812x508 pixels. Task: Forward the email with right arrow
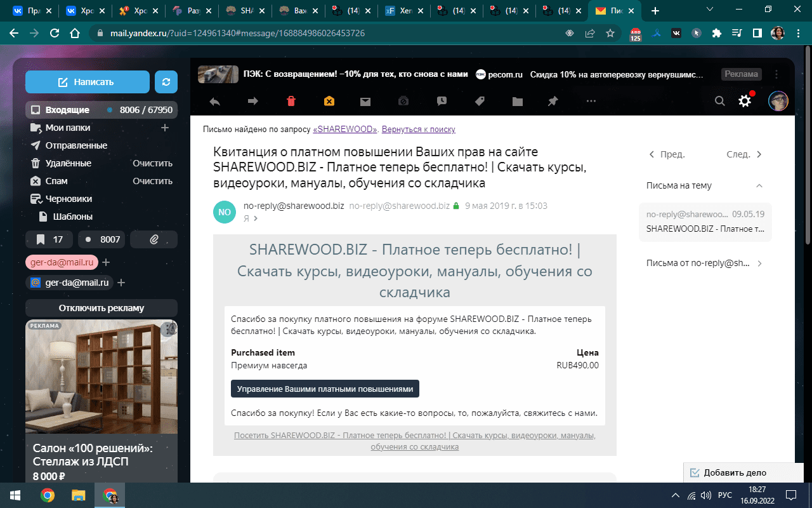click(252, 101)
